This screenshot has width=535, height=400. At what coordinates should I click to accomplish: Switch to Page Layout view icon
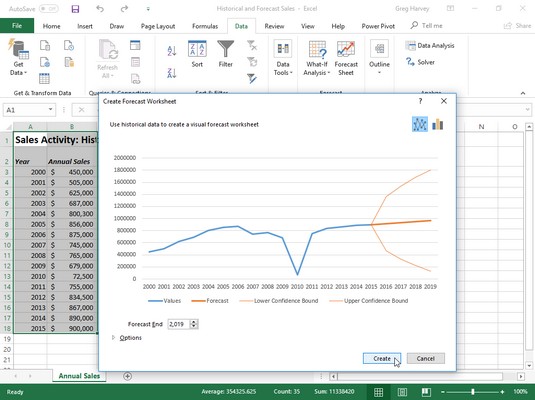click(402, 392)
